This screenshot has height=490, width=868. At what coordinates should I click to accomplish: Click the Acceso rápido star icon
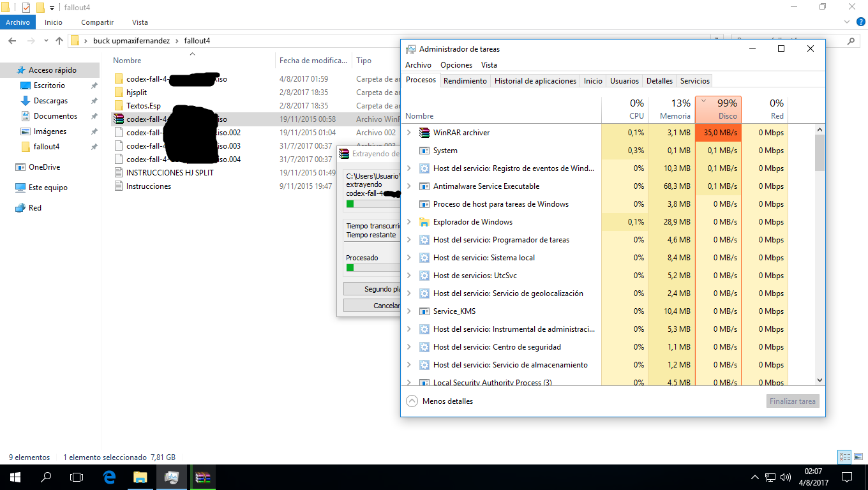pos(21,70)
